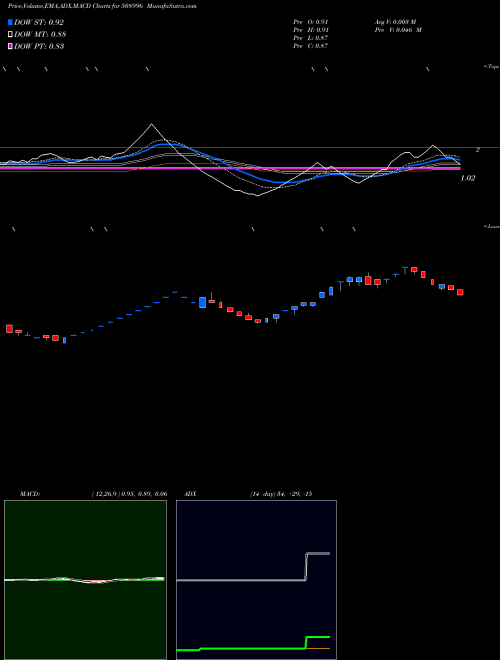Click the 'Pre O: 0.91' value
This screenshot has width=500, height=660.
(x=311, y=22)
